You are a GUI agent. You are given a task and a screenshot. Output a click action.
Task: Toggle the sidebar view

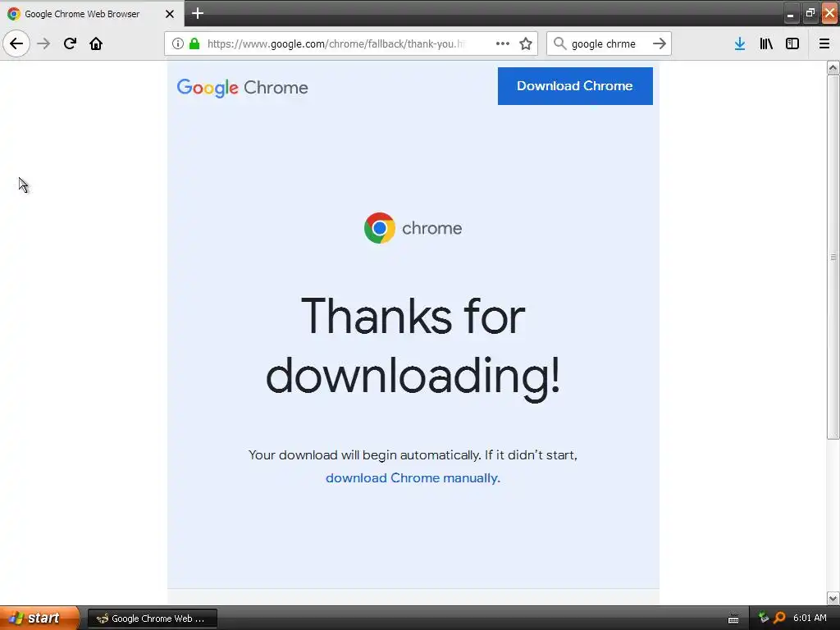point(792,43)
